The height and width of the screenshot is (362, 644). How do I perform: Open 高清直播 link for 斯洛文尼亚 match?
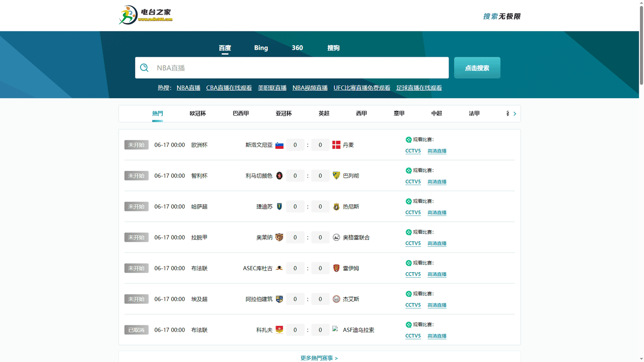click(437, 151)
